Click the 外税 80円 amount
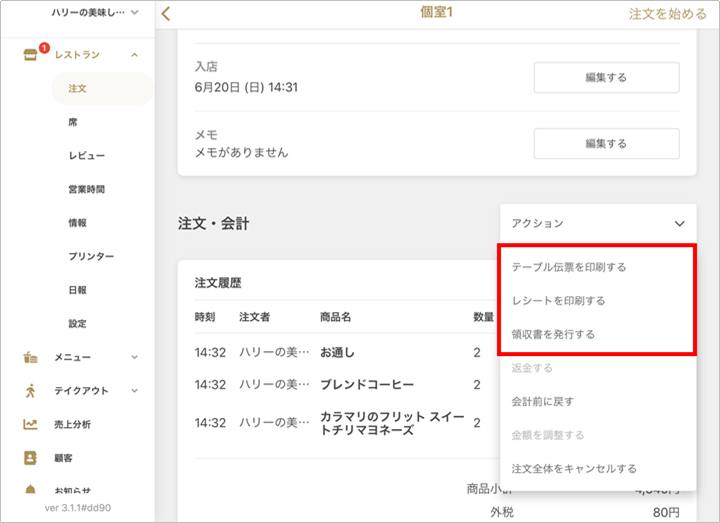 tap(666, 512)
